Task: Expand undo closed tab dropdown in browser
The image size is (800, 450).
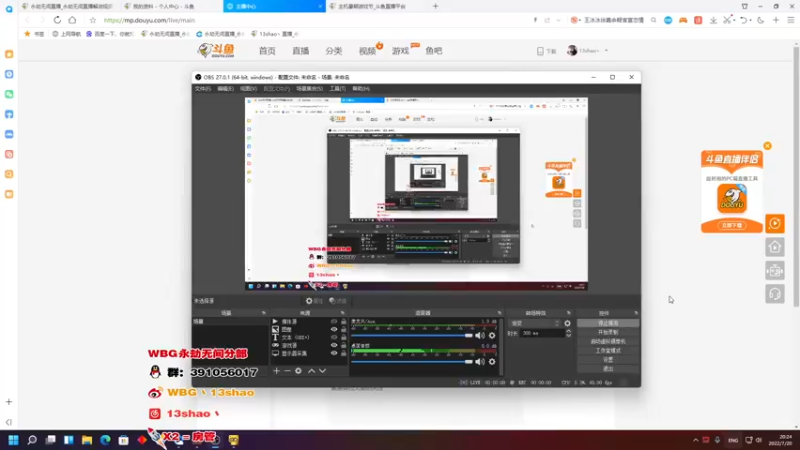Action: (x=751, y=20)
